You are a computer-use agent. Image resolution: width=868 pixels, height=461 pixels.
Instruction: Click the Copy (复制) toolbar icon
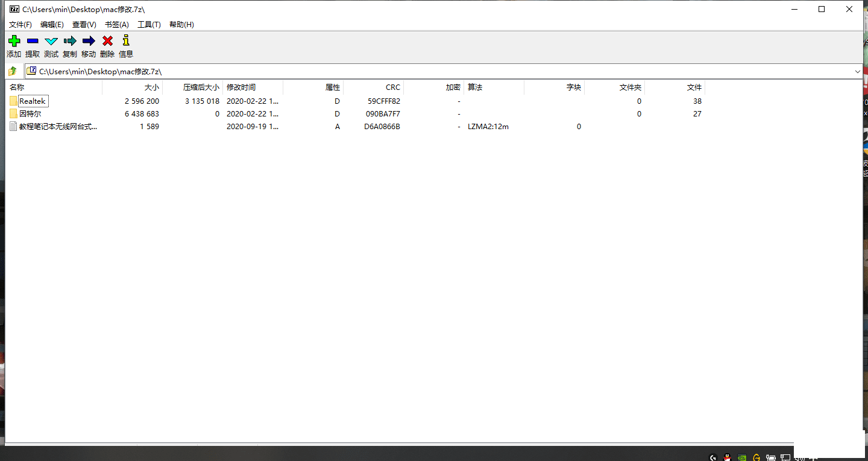pos(70,41)
